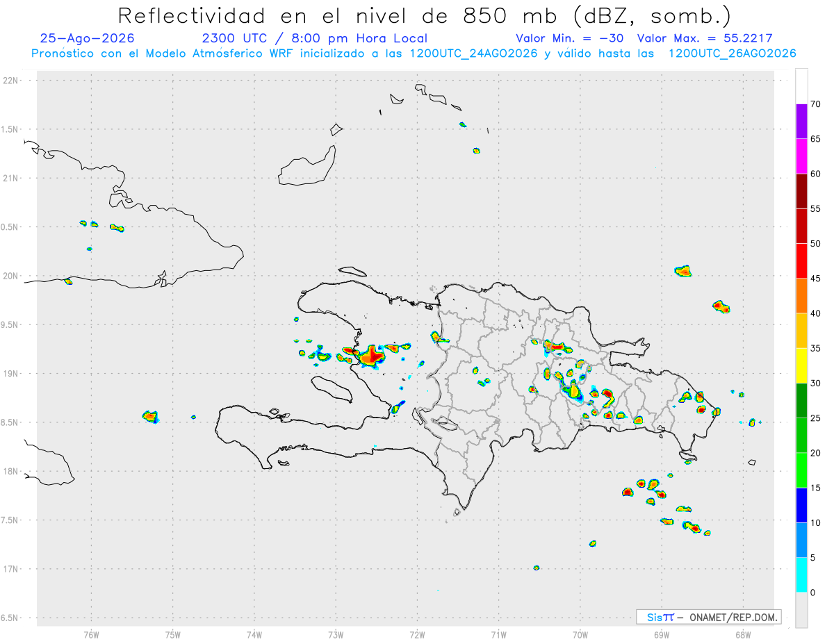Click the '74W' longitude axis label

click(254, 634)
